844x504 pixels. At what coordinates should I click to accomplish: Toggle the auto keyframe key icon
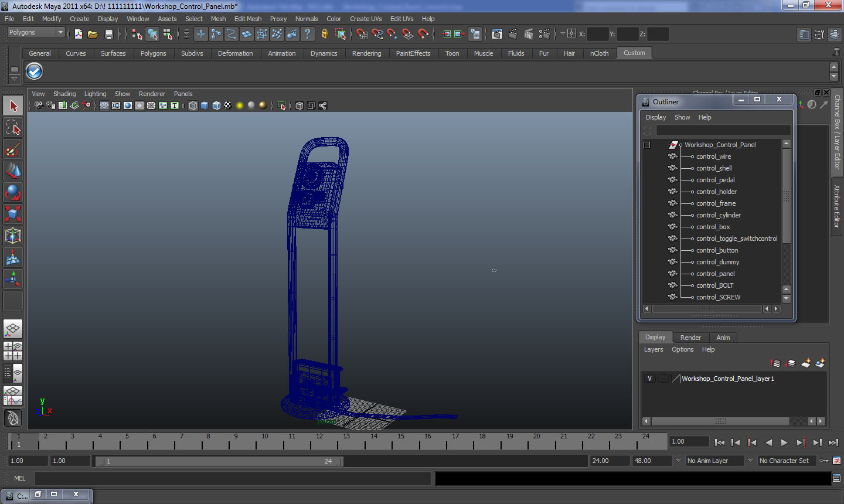824,461
